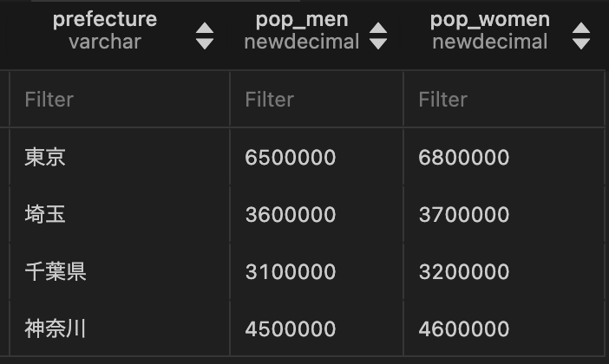Select the 3100000 pop_men cell

pos(317,271)
